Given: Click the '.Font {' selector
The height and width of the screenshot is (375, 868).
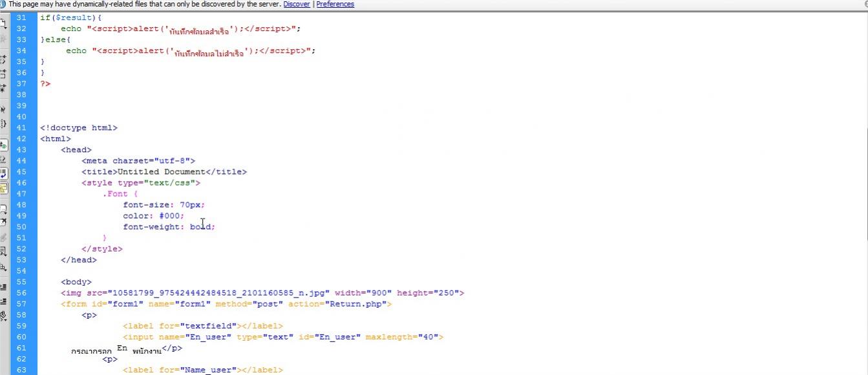Looking at the screenshot, I should click(120, 193).
